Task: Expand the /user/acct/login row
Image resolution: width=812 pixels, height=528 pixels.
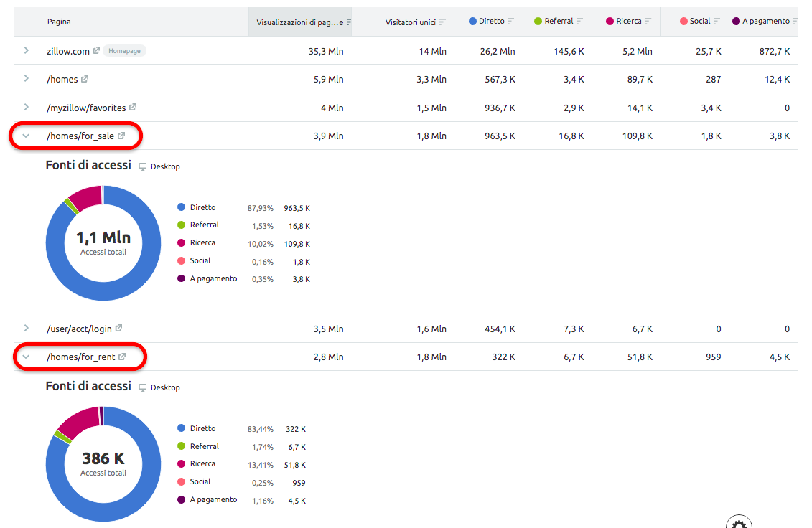Action: [27, 329]
